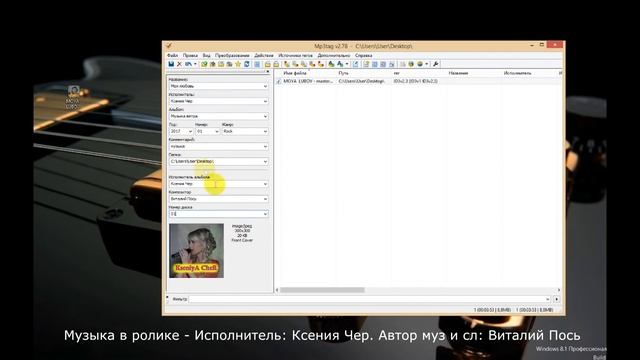Open the Файл menu
Screen dimensions: 640x360
point(172,55)
